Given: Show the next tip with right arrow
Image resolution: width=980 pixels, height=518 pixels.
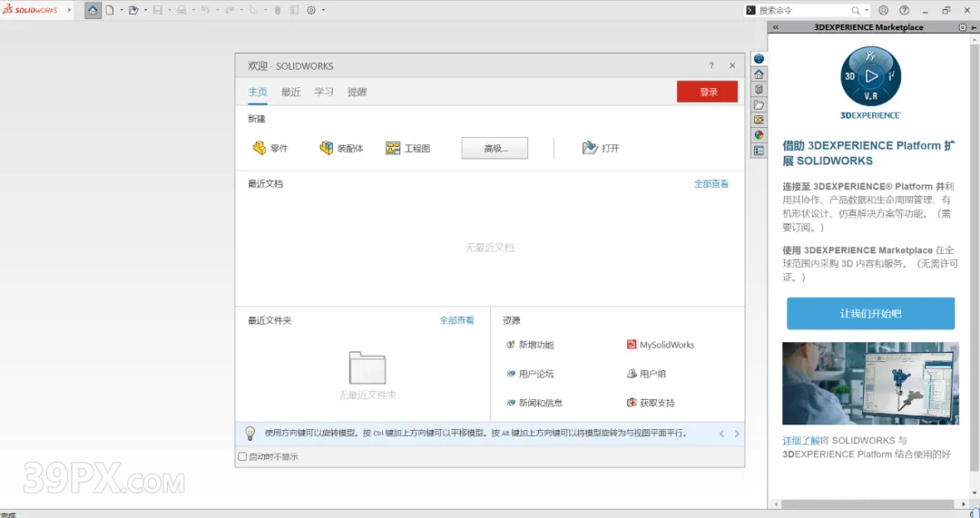Looking at the screenshot, I should (x=737, y=433).
